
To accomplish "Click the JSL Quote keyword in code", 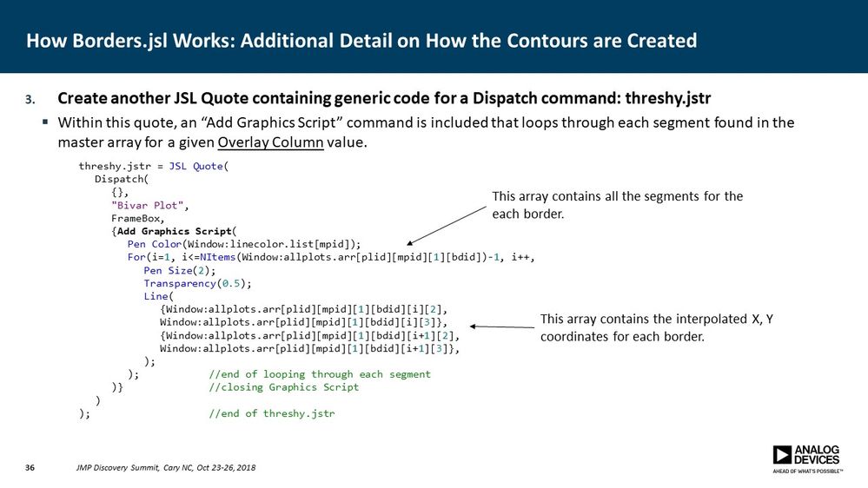I will click(195, 166).
